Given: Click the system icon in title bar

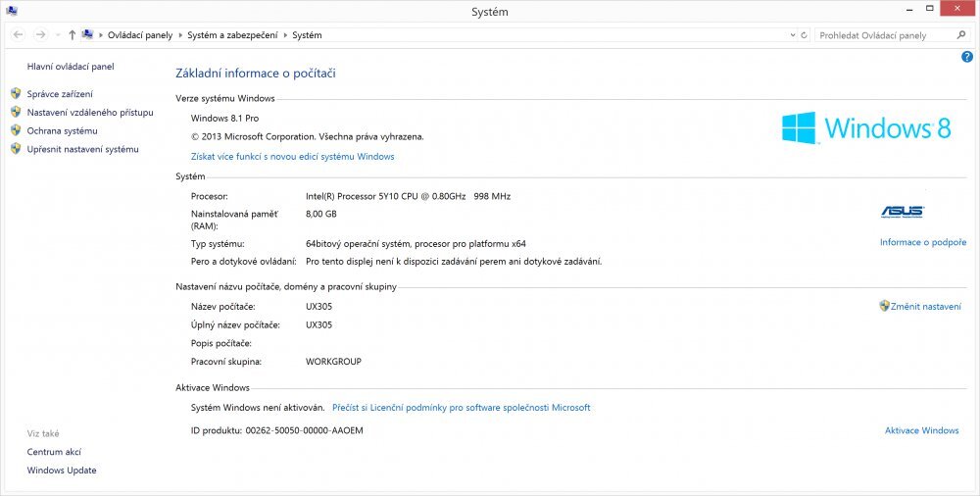Looking at the screenshot, I should click(x=11, y=10).
